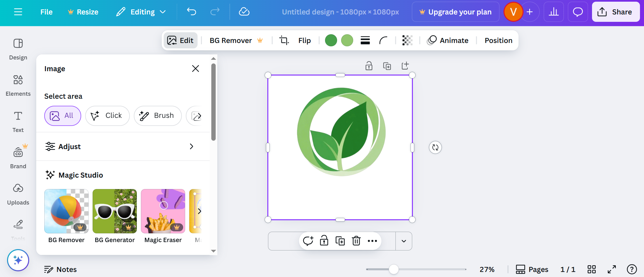This screenshot has width=644, height=277.
Task: Click the Share button
Action: click(x=615, y=12)
